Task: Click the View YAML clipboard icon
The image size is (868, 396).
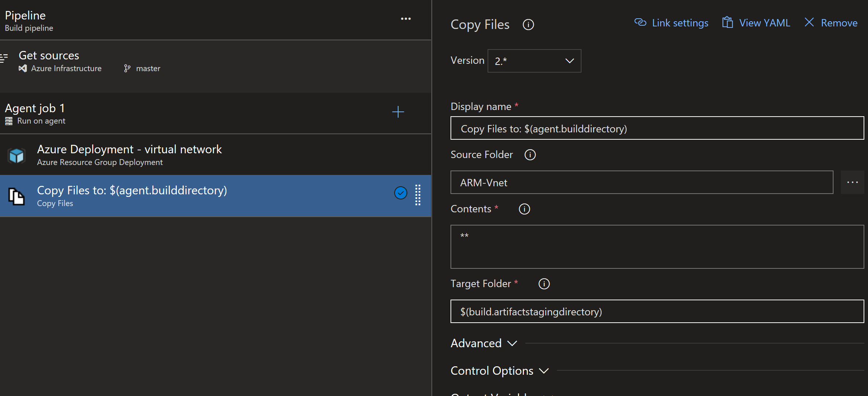Action: [727, 23]
